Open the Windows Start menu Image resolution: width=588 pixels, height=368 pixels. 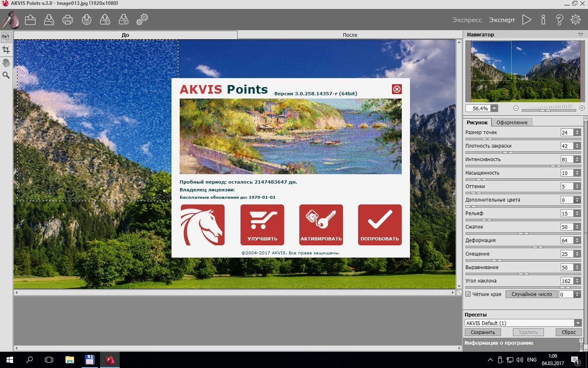click(x=10, y=360)
